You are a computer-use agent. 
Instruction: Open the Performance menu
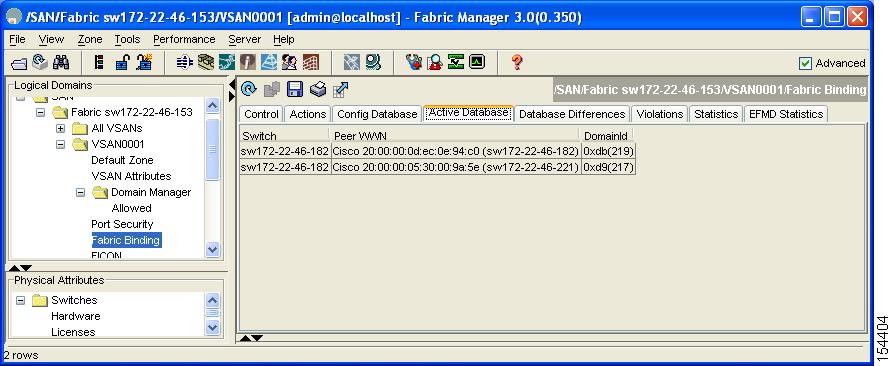coord(184,39)
